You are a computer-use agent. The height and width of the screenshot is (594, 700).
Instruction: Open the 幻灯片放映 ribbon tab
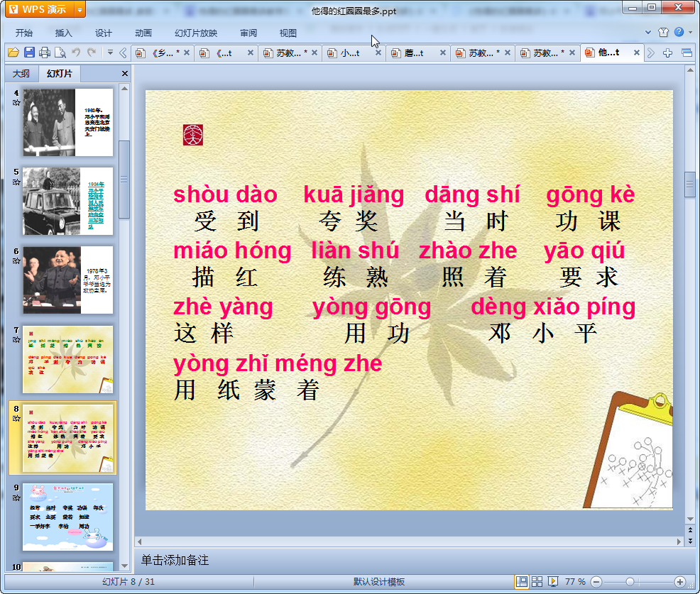point(196,33)
